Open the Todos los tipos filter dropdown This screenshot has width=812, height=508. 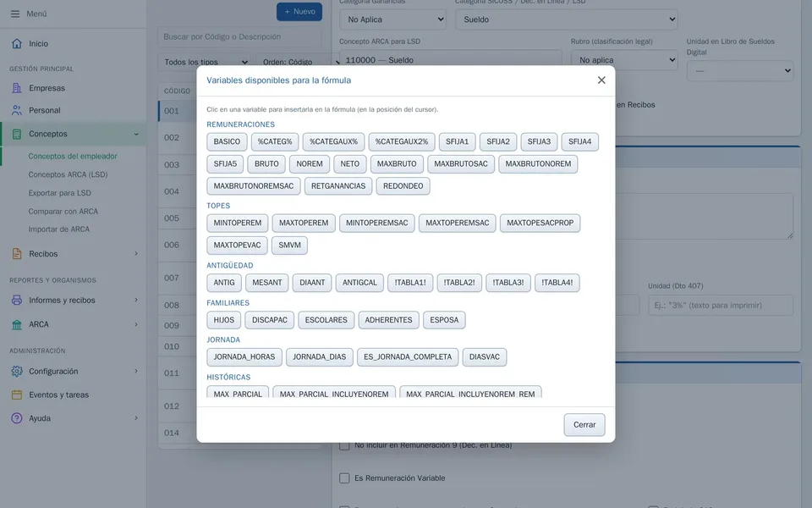(204, 62)
